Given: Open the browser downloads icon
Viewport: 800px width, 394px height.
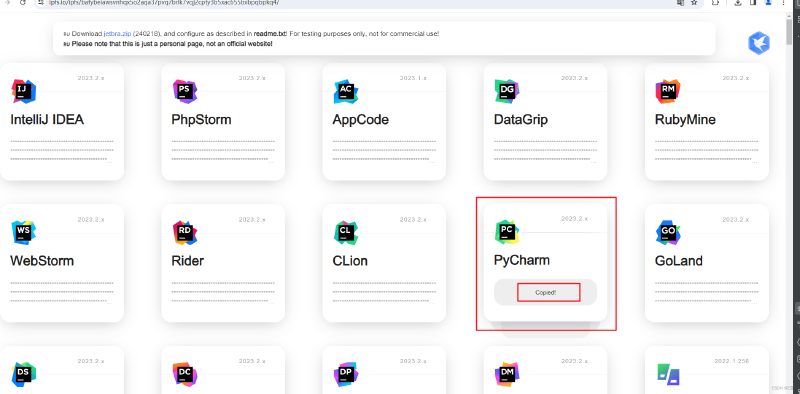Looking at the screenshot, I should pos(738,3).
